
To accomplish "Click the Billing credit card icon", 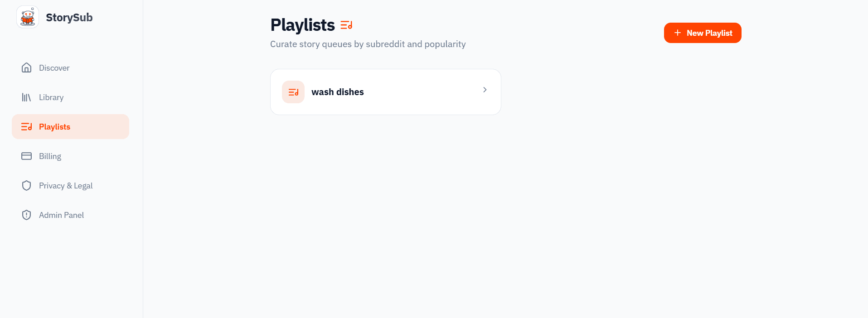I will pos(27,156).
